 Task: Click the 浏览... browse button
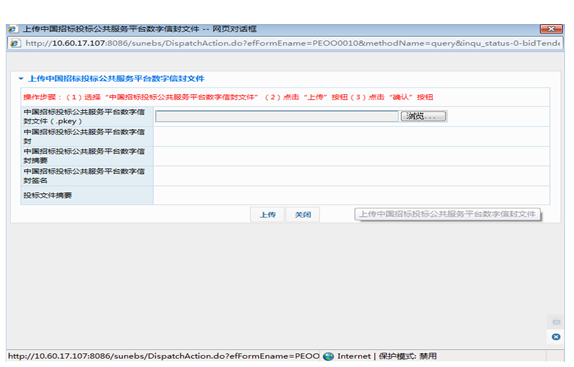424,116
